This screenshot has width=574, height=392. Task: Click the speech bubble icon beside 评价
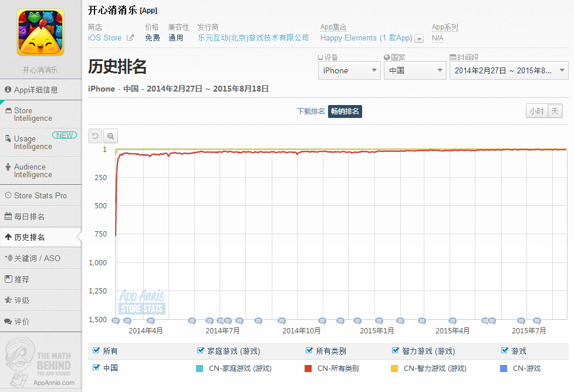(8, 322)
